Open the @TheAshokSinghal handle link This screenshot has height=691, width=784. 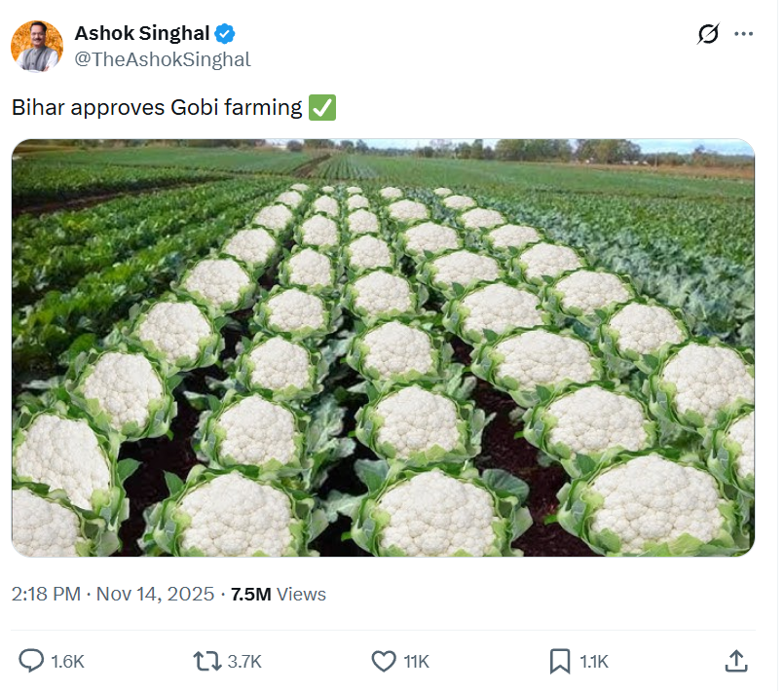pos(162,59)
